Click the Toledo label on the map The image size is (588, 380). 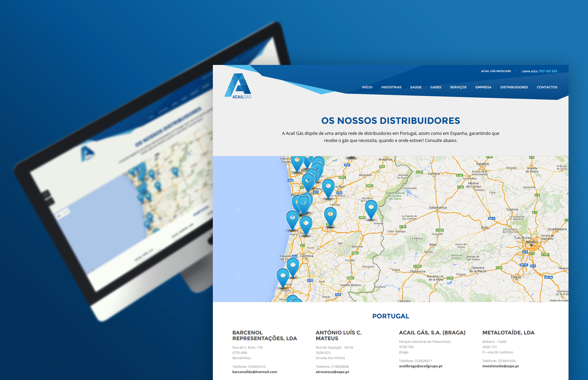516,277
